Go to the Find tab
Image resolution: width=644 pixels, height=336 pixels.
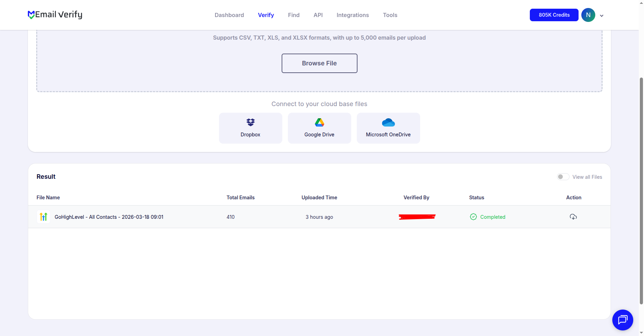tap(294, 15)
